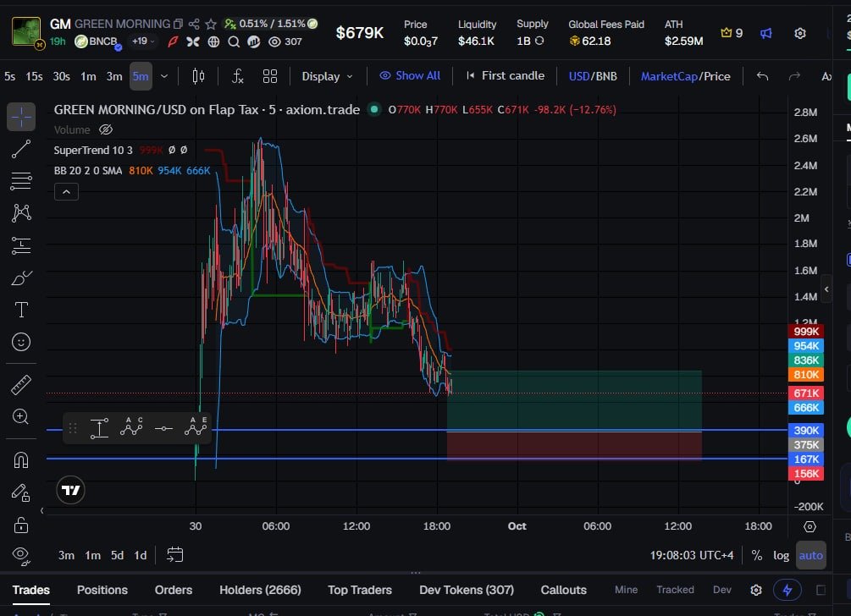Open the chart axis settings icon
This screenshot has width=851, height=616.
[x=810, y=526]
